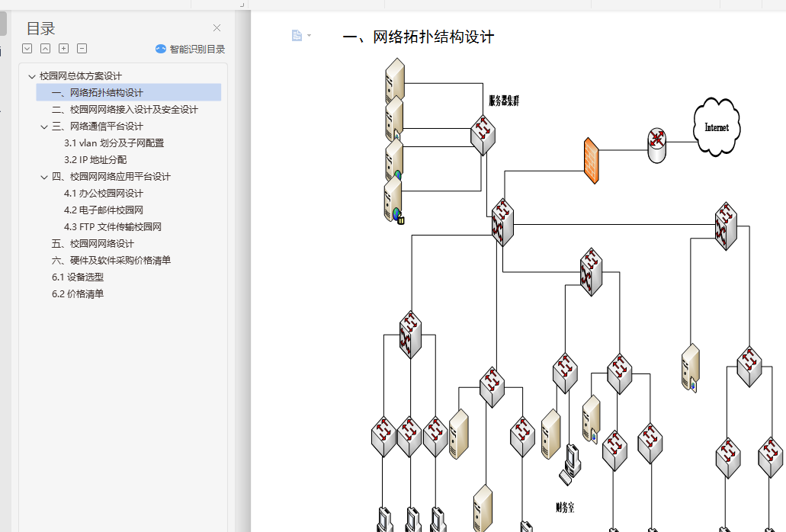Click the paragraph layout icon beside the heading

297,36
